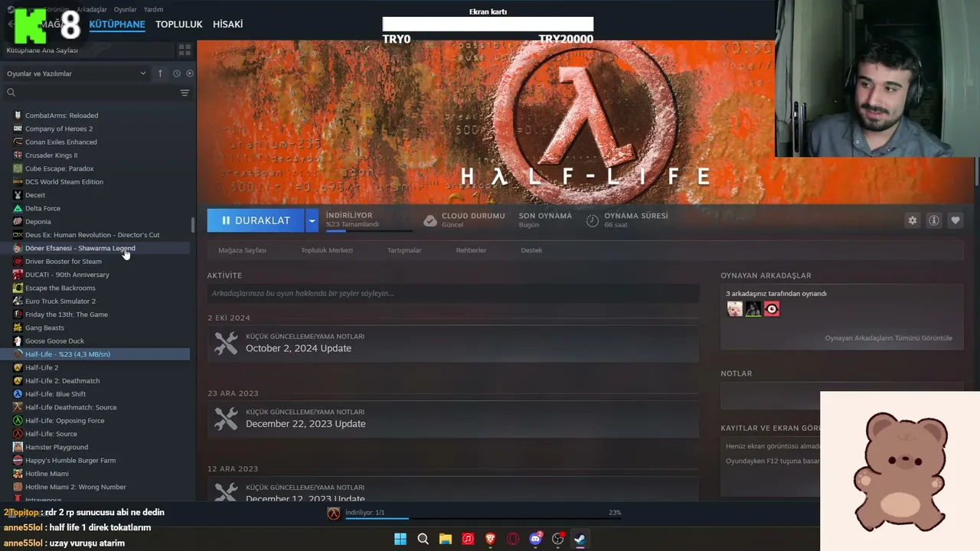This screenshot has height=551, width=980.
Task: Open File Explorer from the taskbar
Action: coord(445,539)
